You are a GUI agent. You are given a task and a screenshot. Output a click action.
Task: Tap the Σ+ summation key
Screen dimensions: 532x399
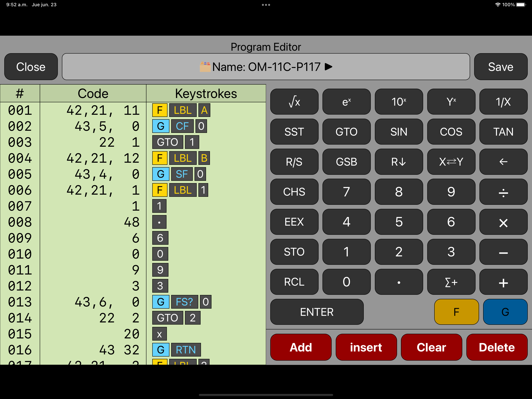451,282
